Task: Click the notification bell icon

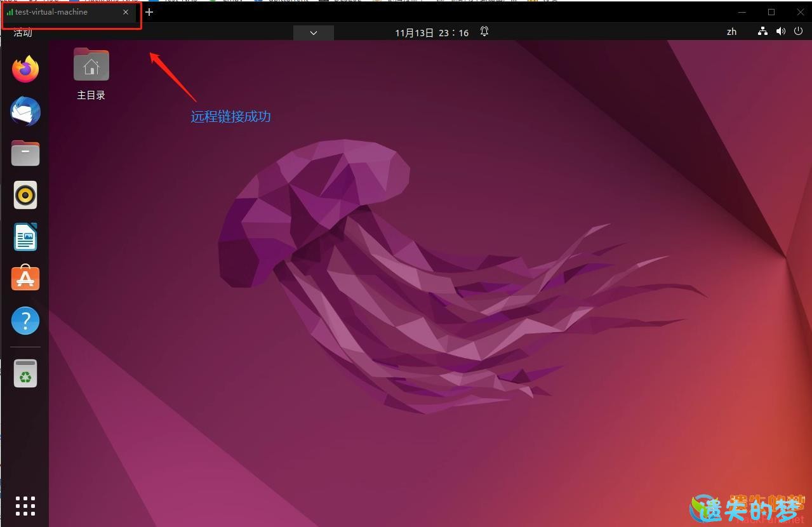Action: 484,31
